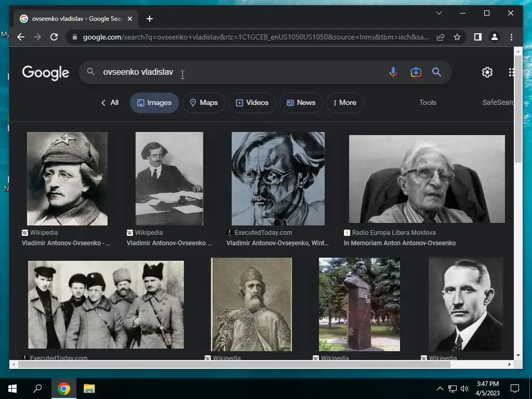Image resolution: width=532 pixels, height=399 pixels.
Task: Click the horizontal scrollbar at page bottom
Action: 234,364
